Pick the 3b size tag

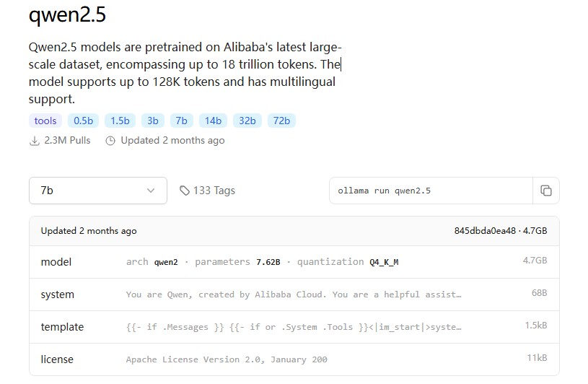(x=153, y=121)
